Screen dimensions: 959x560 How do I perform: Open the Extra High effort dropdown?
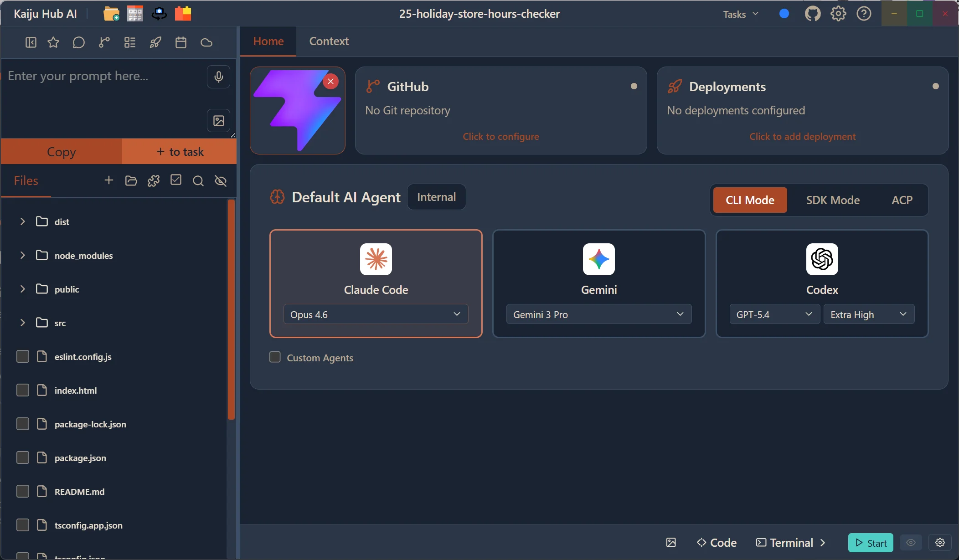[x=869, y=314]
